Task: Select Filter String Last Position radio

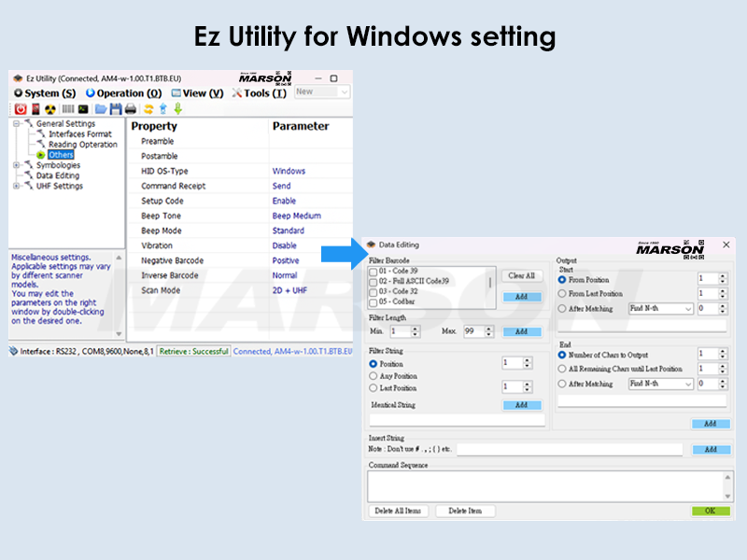Action: tap(373, 388)
